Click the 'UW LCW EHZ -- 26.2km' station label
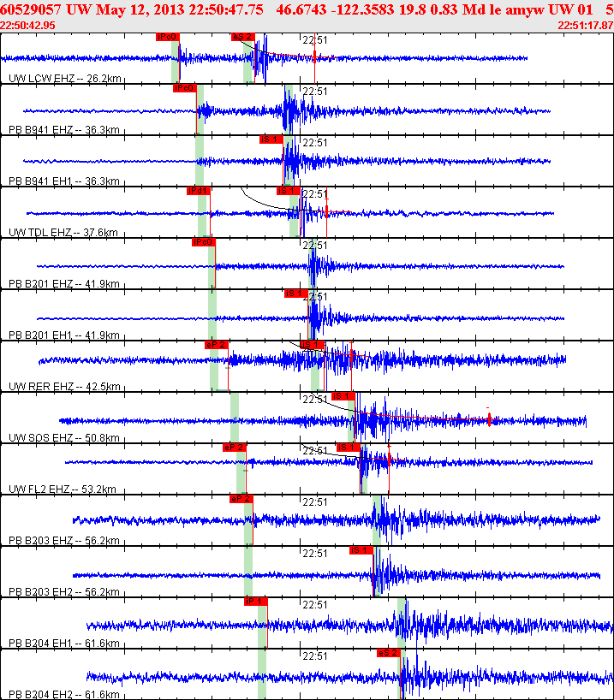This screenshot has height=700, width=614. tap(65, 79)
